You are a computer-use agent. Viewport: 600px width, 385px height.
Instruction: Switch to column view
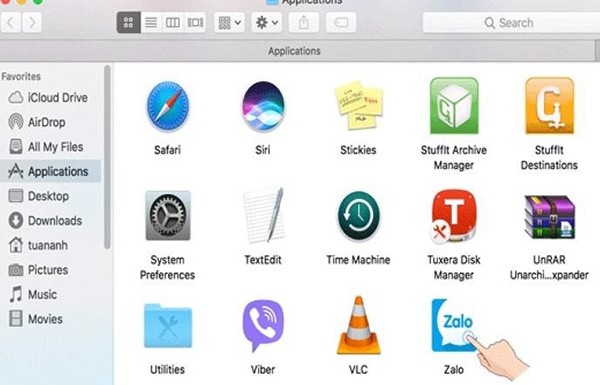click(173, 23)
